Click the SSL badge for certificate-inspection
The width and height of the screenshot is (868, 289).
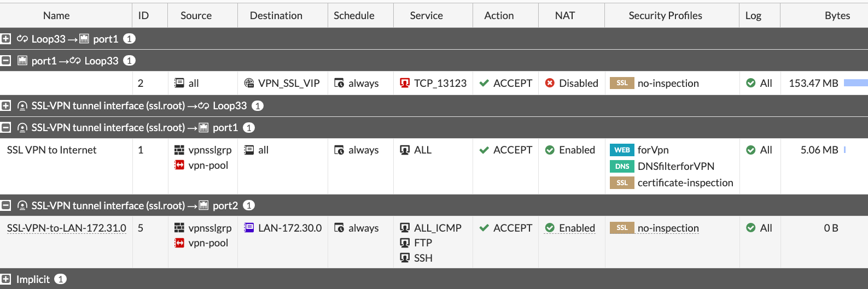point(622,182)
